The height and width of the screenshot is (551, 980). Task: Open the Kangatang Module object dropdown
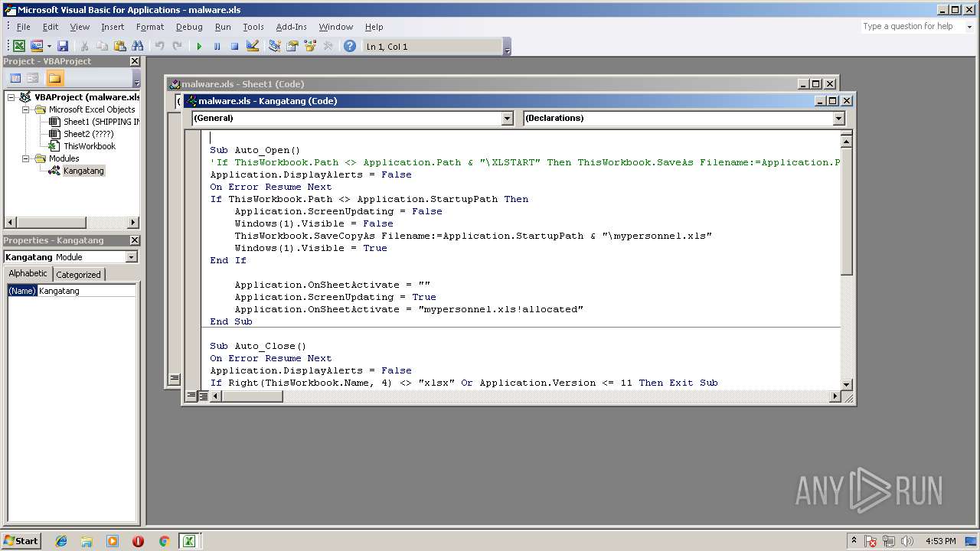131,257
